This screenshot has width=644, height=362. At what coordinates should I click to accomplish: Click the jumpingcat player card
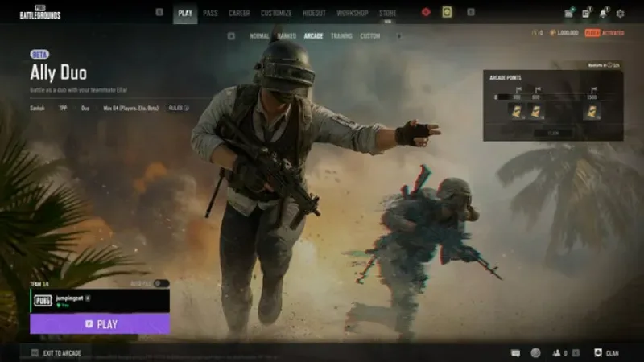[x=100, y=300]
